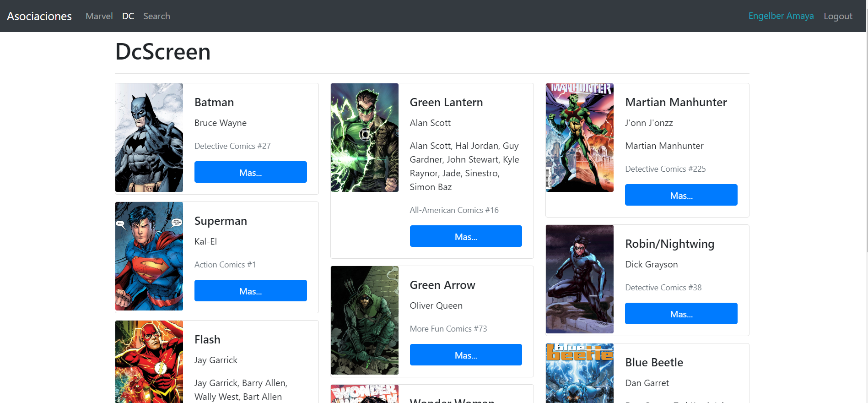868x403 pixels.
Task: Go to the Marvel nav item
Action: point(99,16)
